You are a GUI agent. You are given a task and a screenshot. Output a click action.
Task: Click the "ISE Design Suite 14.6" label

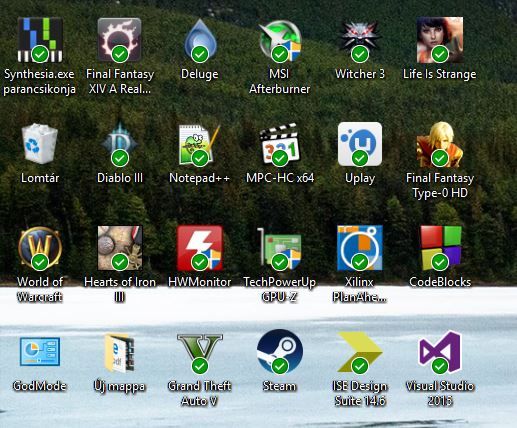coord(360,394)
